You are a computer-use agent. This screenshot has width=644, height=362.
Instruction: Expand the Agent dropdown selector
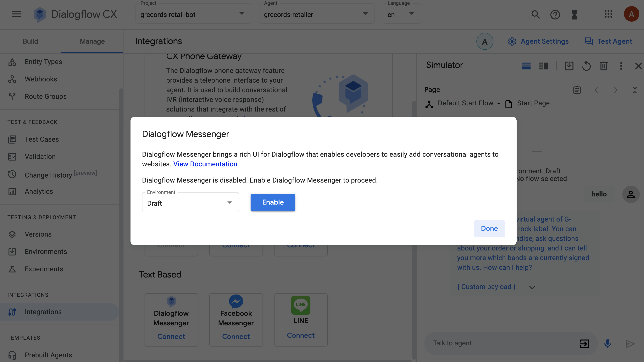(x=364, y=14)
